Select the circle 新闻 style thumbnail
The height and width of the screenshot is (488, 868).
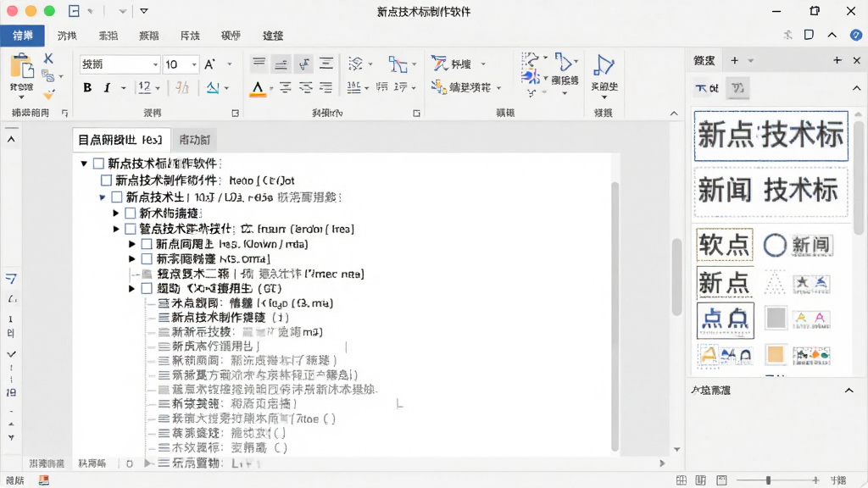798,245
